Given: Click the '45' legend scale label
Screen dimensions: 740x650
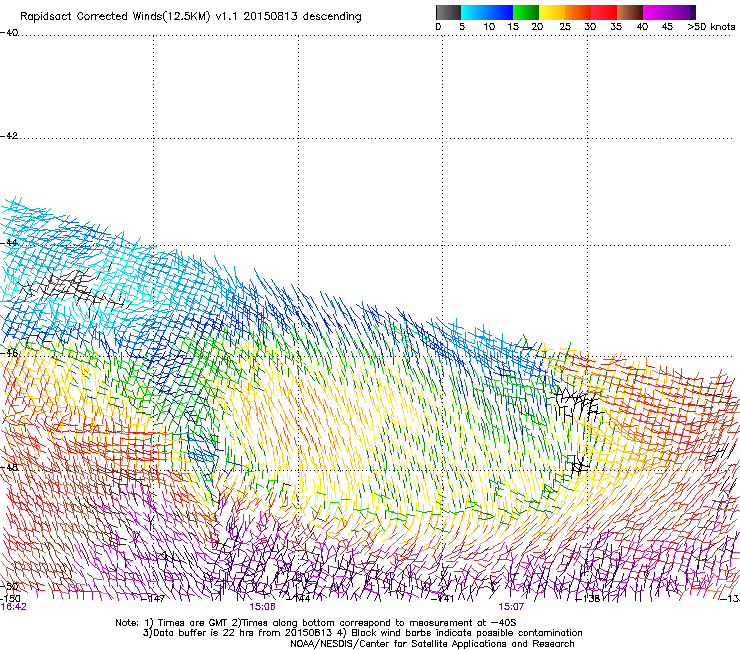Looking at the screenshot, I should click(667, 27).
